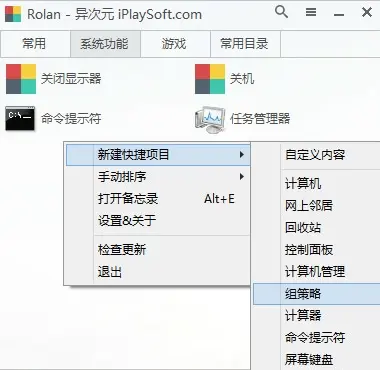
Task: Minimize the Rolan window
Action: point(339,14)
